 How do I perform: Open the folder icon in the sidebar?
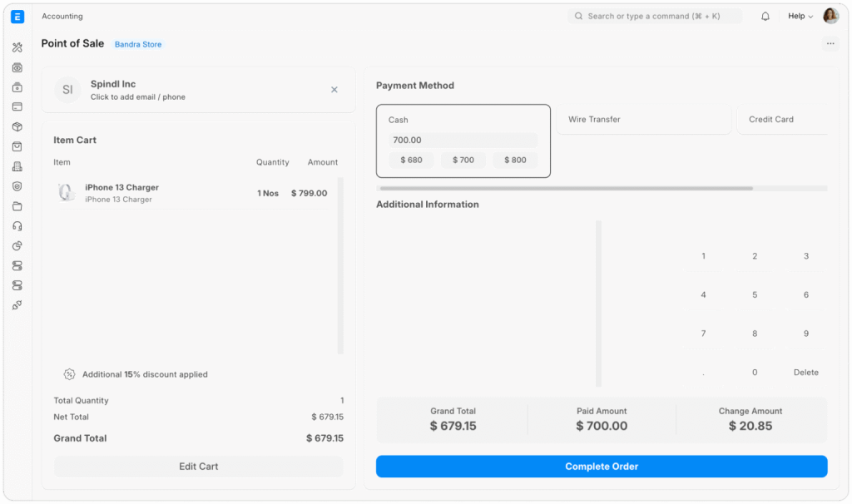point(17,206)
